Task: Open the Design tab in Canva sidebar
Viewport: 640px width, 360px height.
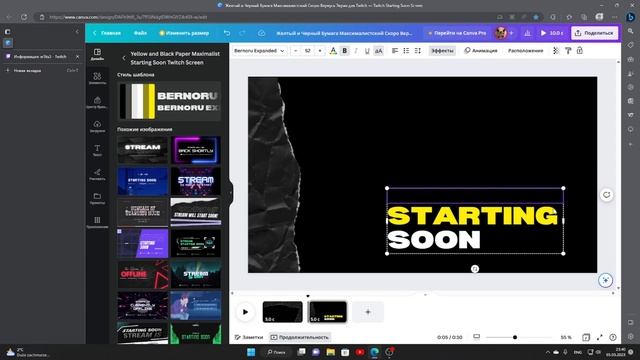Action: (x=97, y=54)
